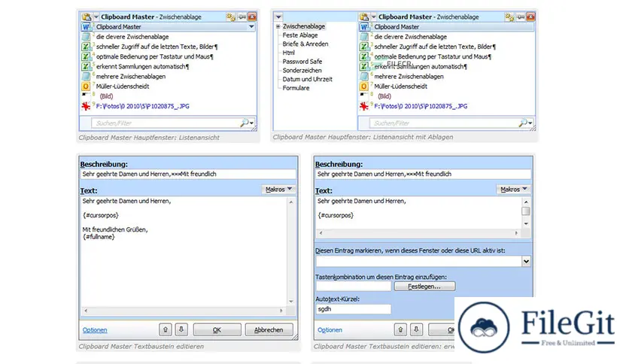Image resolution: width=629 pixels, height=364 pixels.
Task: Open the title arrow menu in left list window
Action: click(x=96, y=17)
